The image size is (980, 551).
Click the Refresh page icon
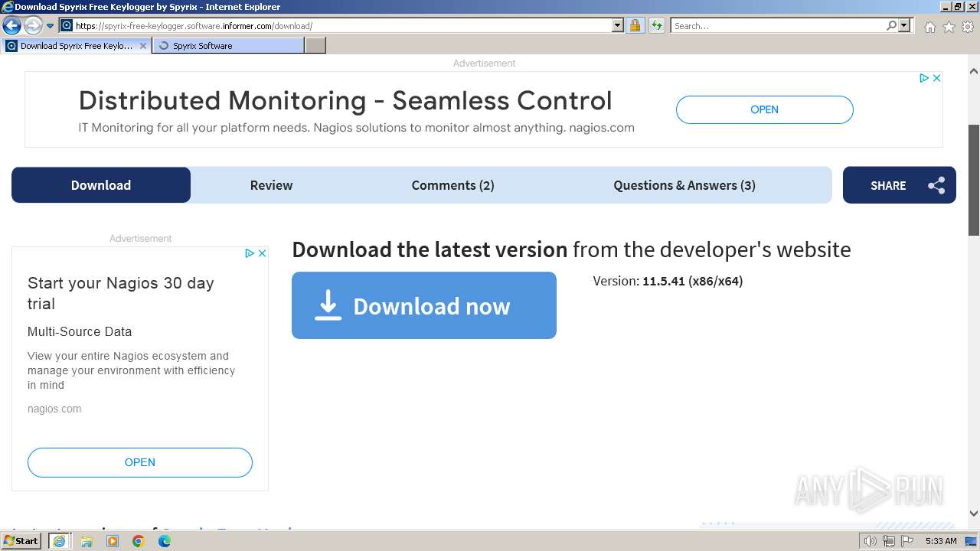[x=657, y=25]
